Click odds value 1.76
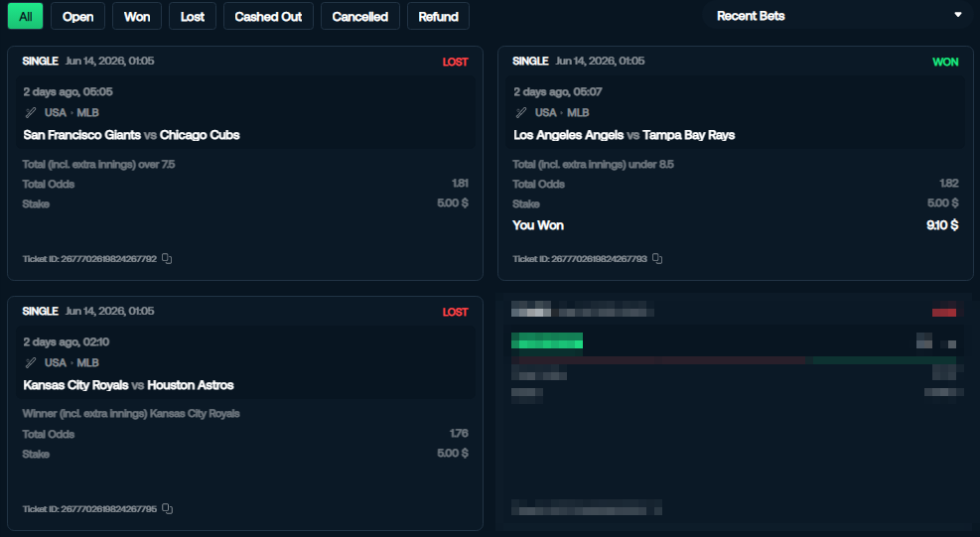This screenshot has height=537, width=980. (459, 433)
